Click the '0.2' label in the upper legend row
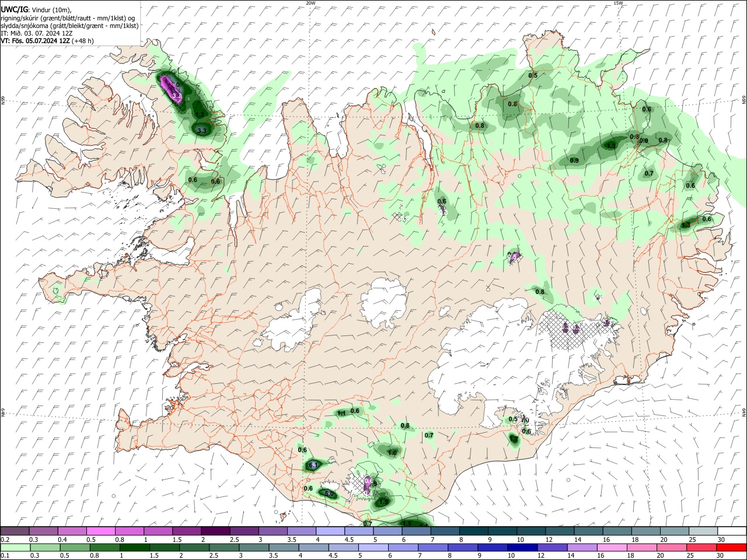 [x=5, y=540]
